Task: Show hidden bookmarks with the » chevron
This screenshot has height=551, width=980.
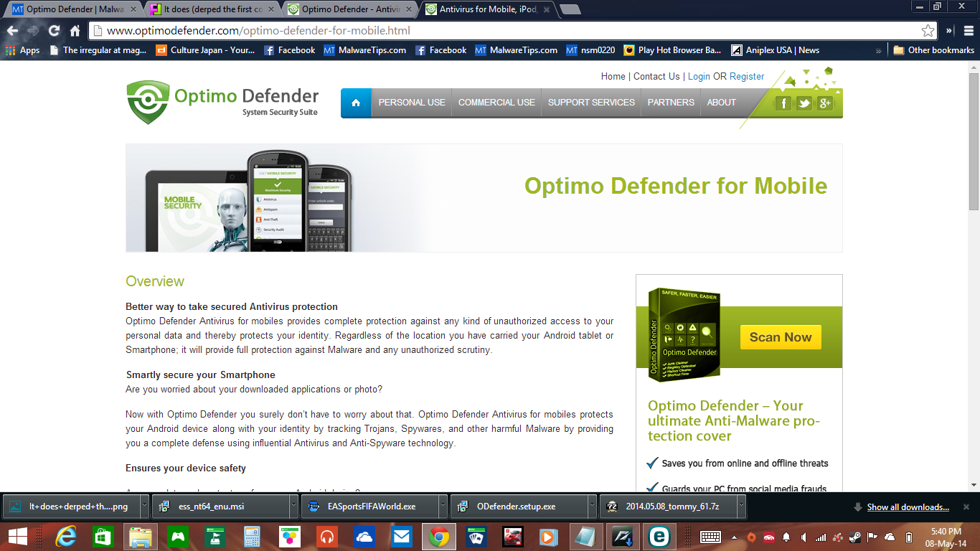Action: pos(879,50)
